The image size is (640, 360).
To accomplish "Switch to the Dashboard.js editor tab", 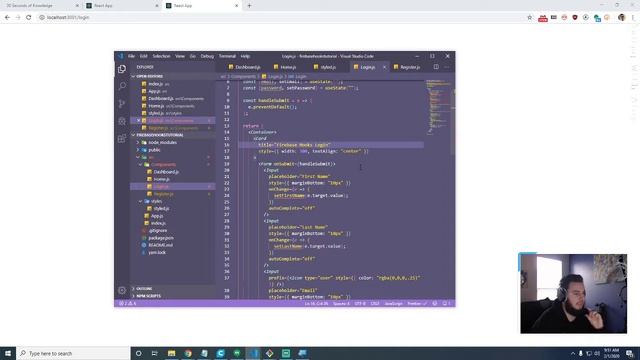I will (244, 67).
